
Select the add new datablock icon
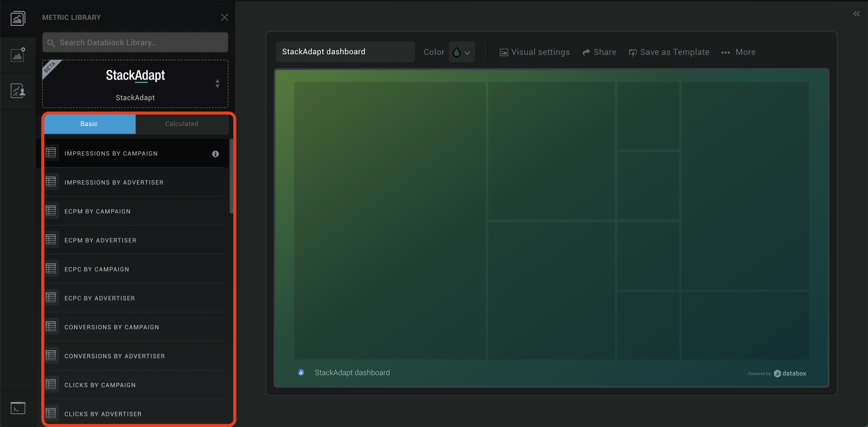(18, 55)
